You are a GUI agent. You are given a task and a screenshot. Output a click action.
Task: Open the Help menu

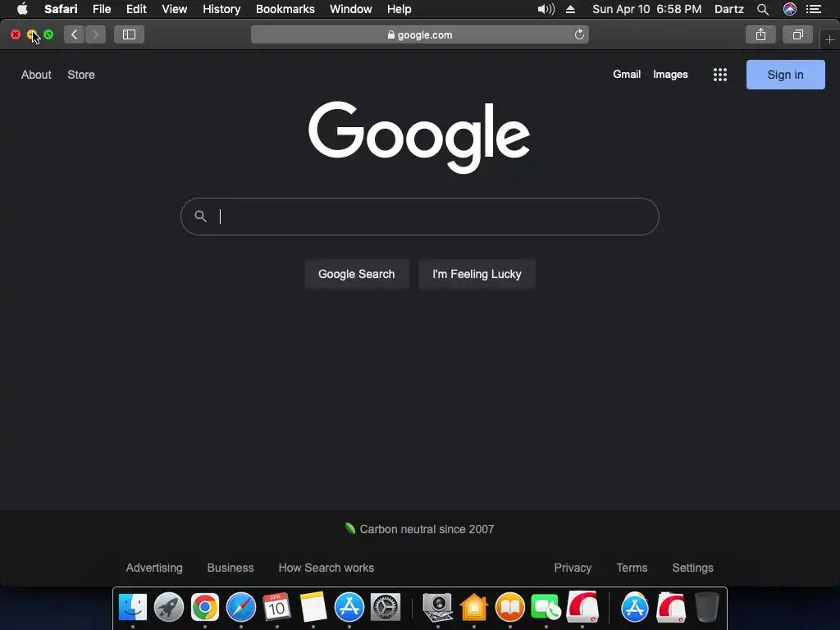pyautogui.click(x=399, y=9)
